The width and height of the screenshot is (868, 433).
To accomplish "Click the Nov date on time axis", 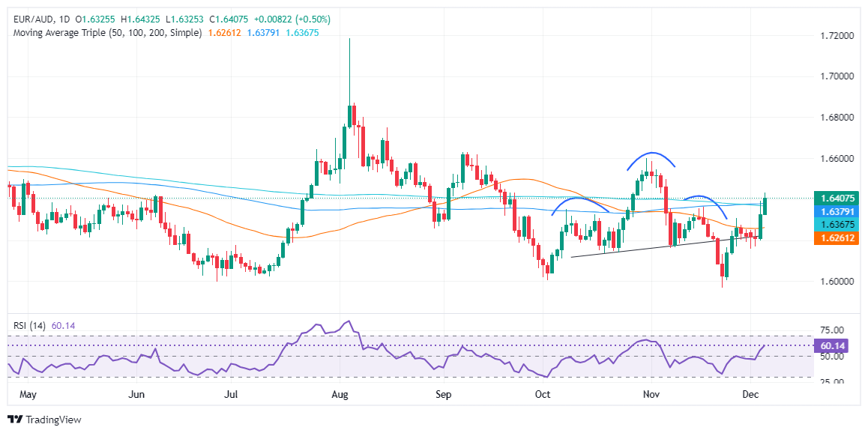I will click(651, 395).
